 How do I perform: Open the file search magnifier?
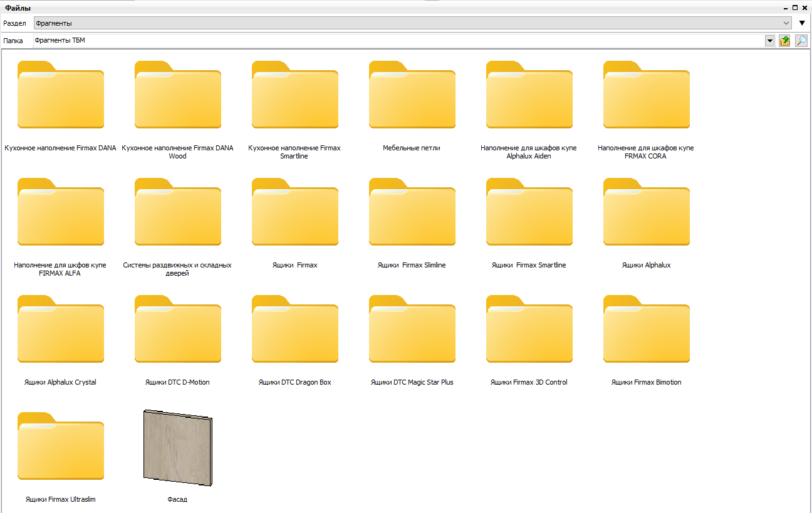coord(801,41)
